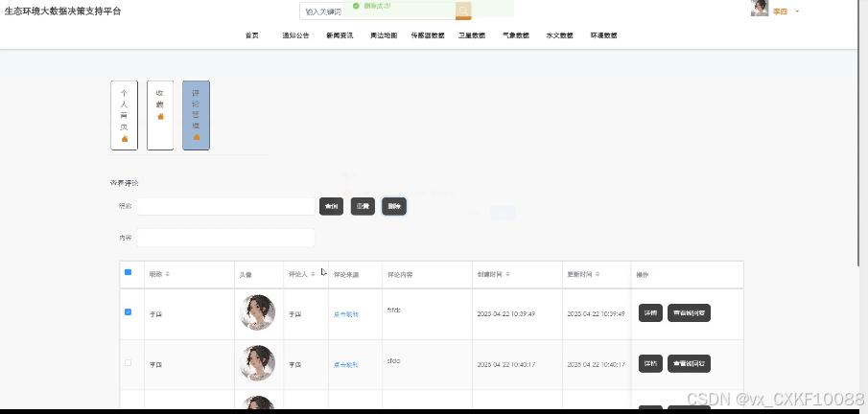The height and width of the screenshot is (414, 868).
Task: Sort by 更新时间 column arrows
Action: tap(598, 274)
